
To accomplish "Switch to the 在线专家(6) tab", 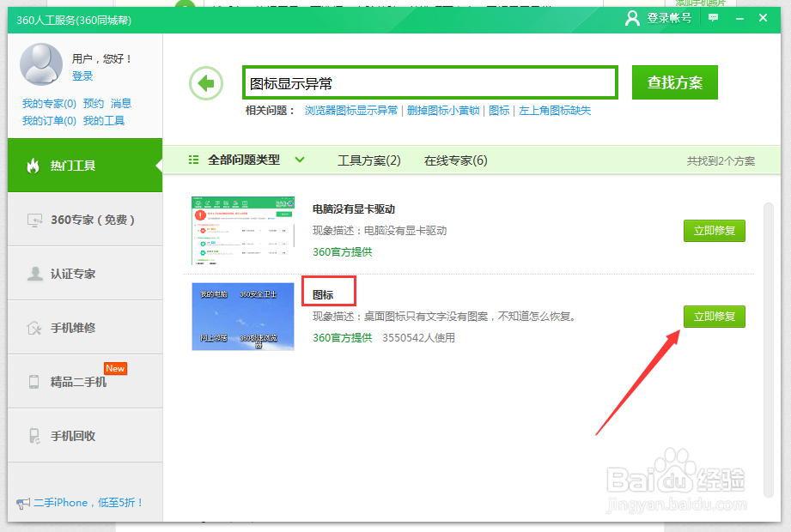I will pyautogui.click(x=455, y=160).
